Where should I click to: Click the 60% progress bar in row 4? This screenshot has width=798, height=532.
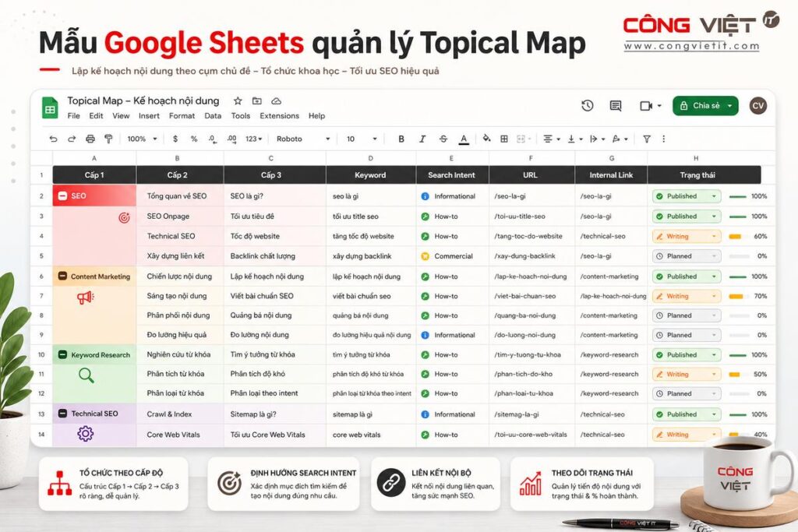(x=739, y=237)
